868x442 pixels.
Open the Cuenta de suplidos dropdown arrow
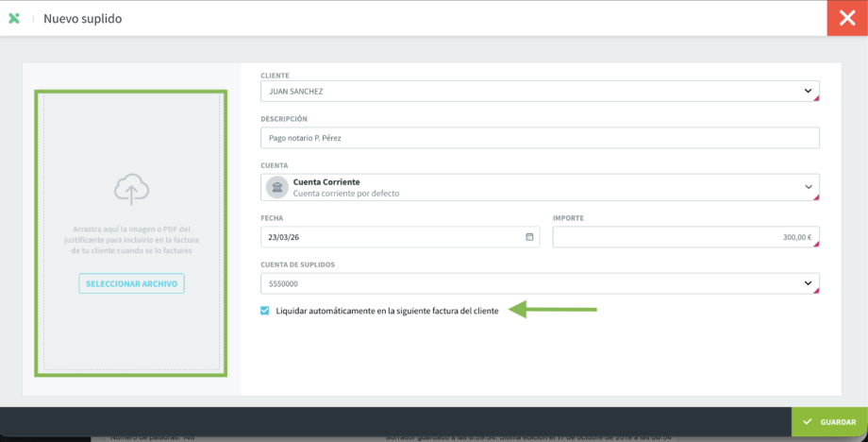pos(808,282)
